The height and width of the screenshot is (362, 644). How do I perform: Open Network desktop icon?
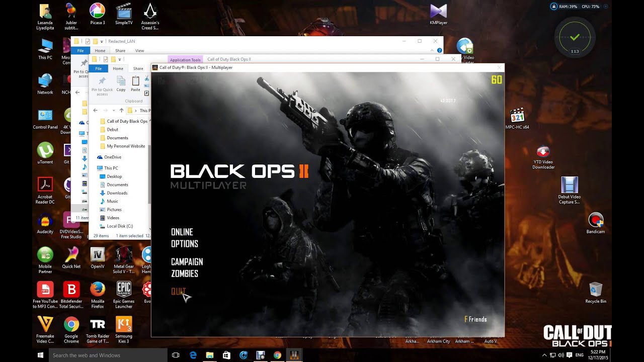pyautogui.click(x=45, y=84)
